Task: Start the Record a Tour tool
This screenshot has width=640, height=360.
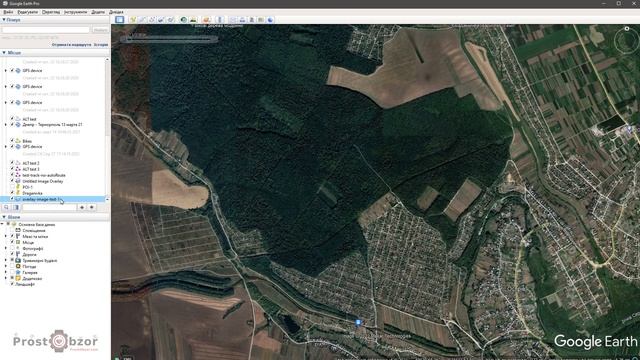Action: pos(171,20)
